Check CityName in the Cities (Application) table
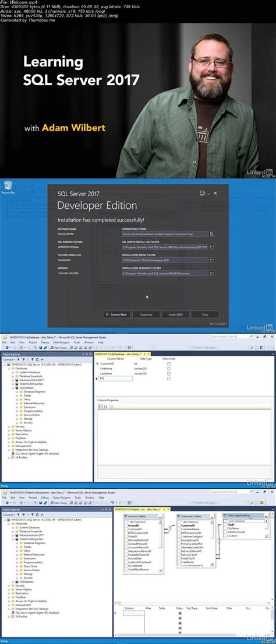The image size is (276, 644). tap(225, 528)
